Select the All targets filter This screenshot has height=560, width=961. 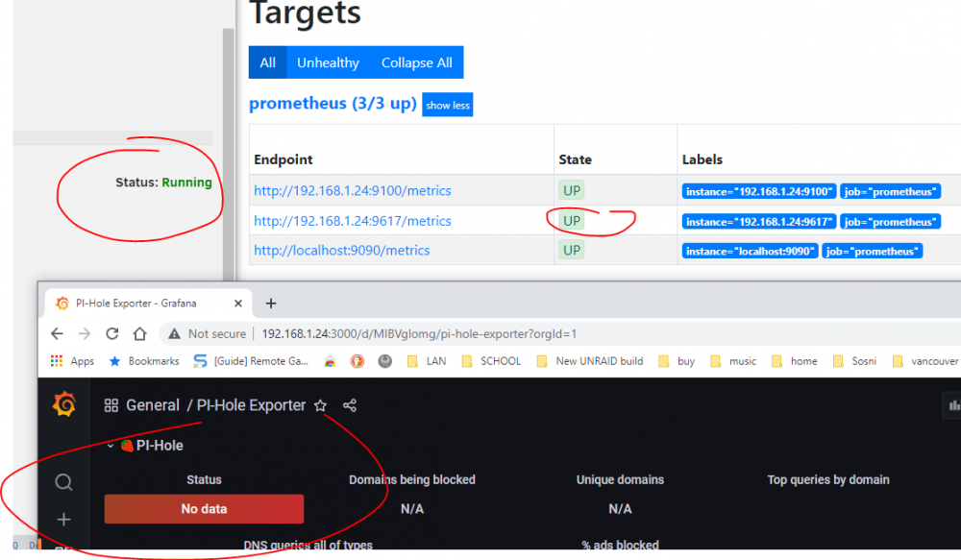(268, 62)
